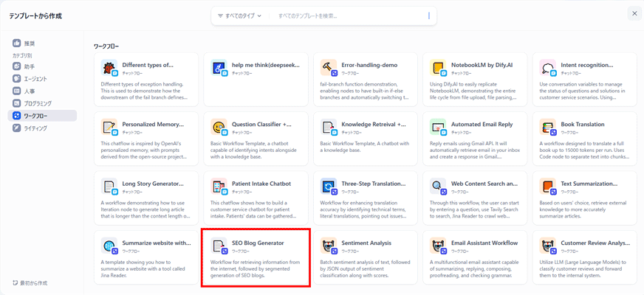The height and width of the screenshot is (295, 644).
Task: Click the Summarize website globe icon
Action: pos(109,246)
